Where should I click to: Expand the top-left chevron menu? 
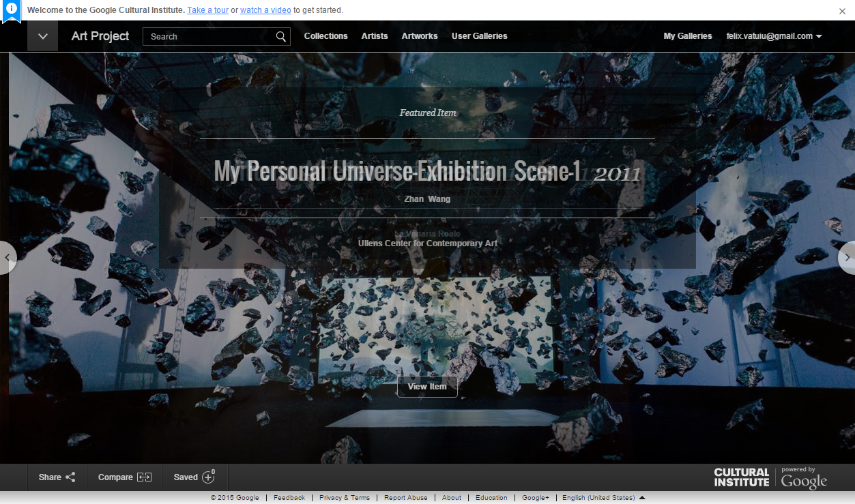tap(42, 36)
